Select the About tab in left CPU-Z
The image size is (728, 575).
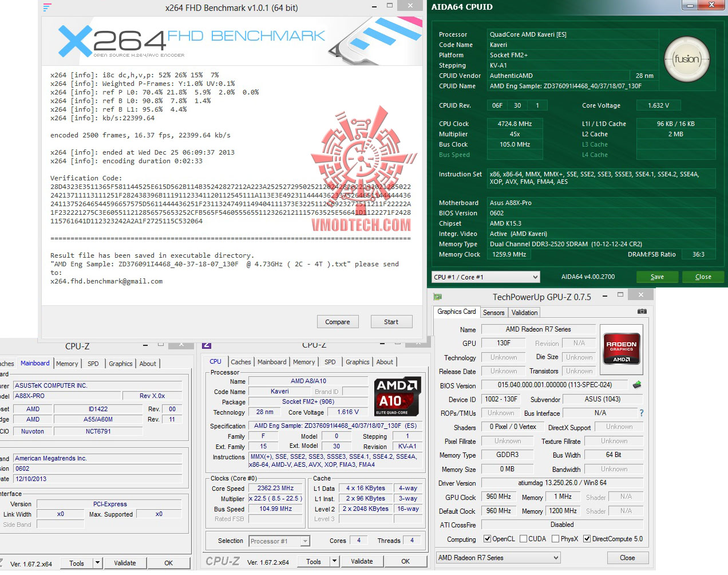148,364
